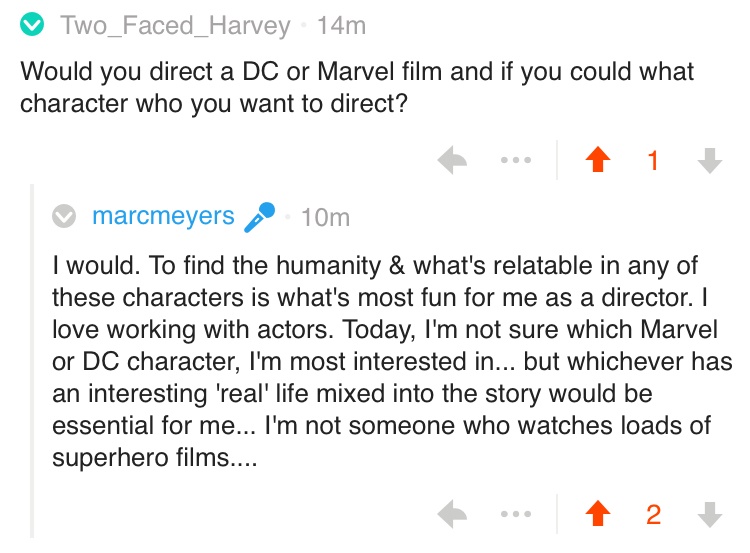Collapse Two_Faced_Harvey's comment thread
Screen dimensions: 750x553
click(x=32, y=25)
